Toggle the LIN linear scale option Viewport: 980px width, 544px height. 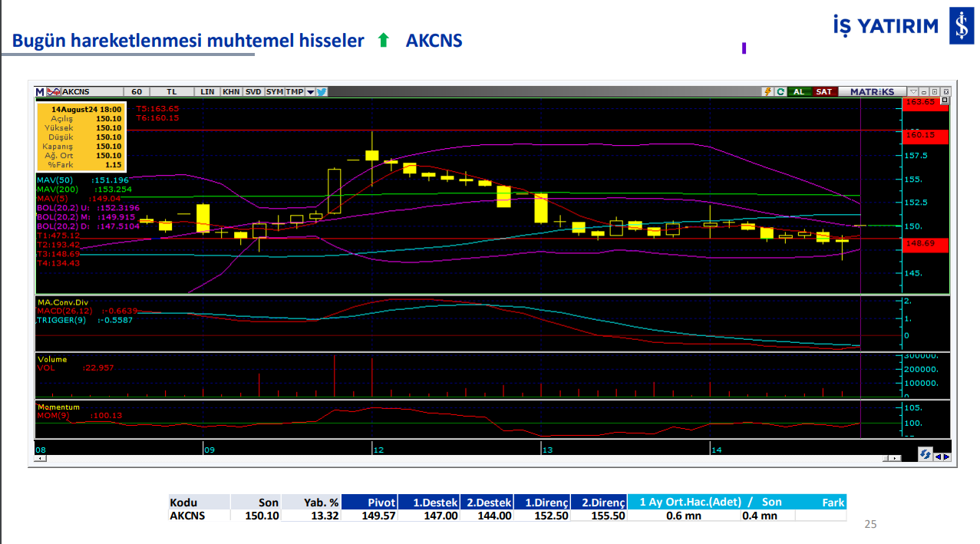[207, 91]
